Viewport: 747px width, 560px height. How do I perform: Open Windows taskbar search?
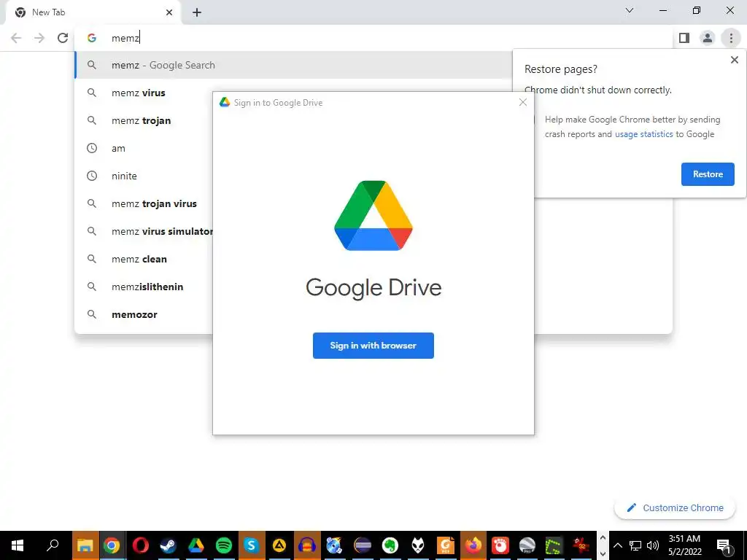click(53, 545)
